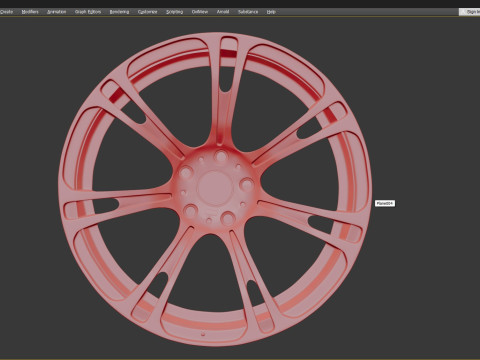The image size is (480, 360).
Task: Open the Modifiers menu
Action: click(30, 12)
